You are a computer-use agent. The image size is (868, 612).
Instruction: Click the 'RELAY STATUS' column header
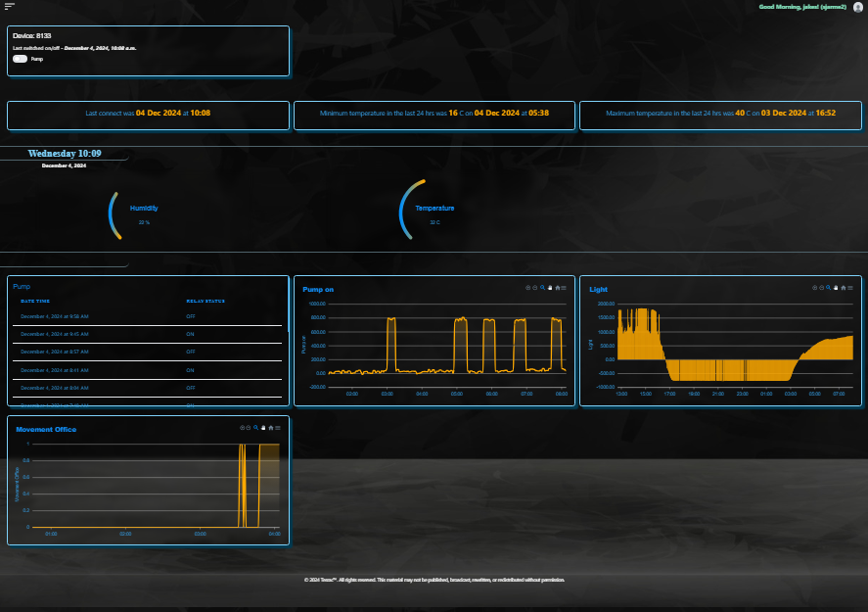point(206,302)
